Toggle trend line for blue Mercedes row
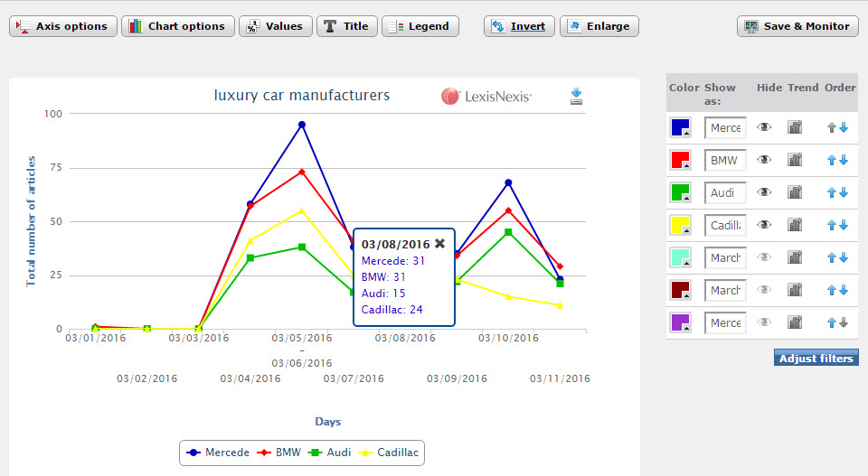 [795, 127]
